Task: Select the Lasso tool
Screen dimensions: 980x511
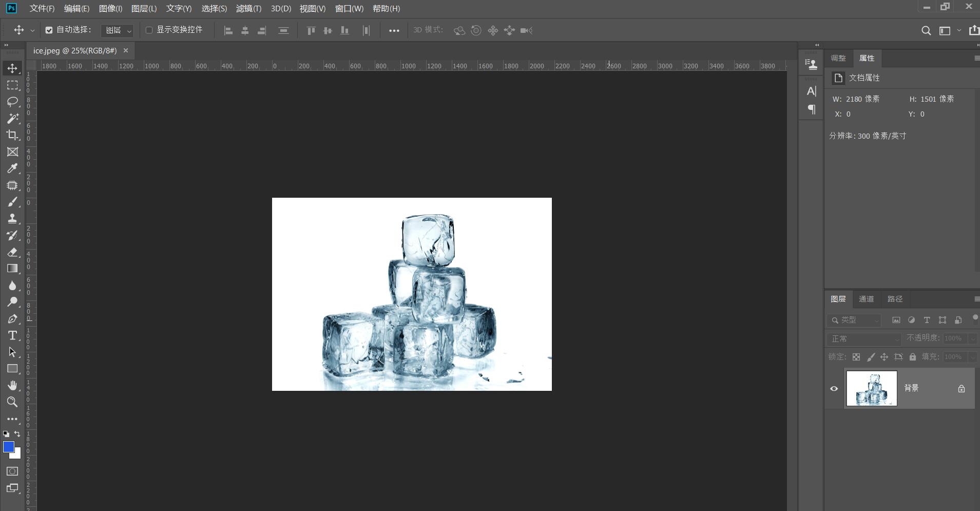Action: [12, 102]
